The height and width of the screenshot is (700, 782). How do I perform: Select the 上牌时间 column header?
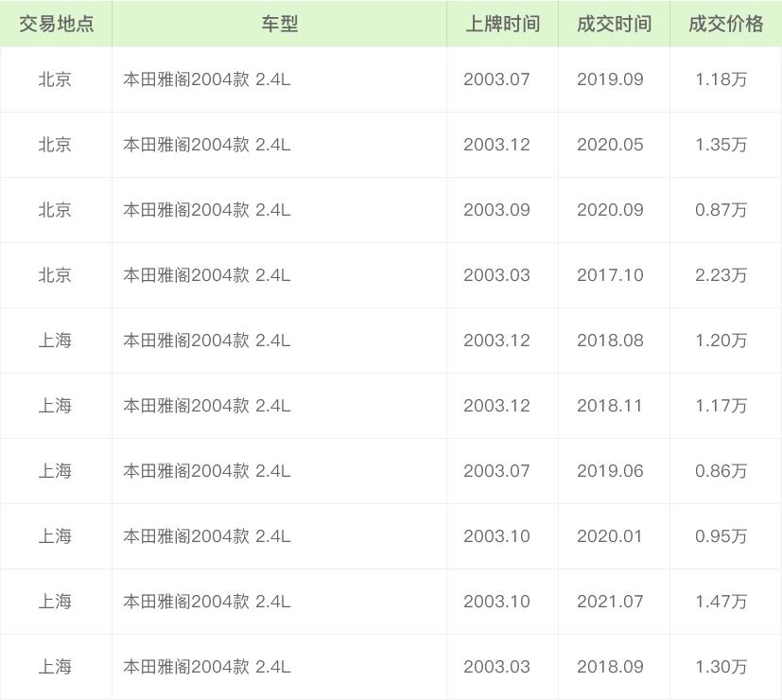point(502,25)
